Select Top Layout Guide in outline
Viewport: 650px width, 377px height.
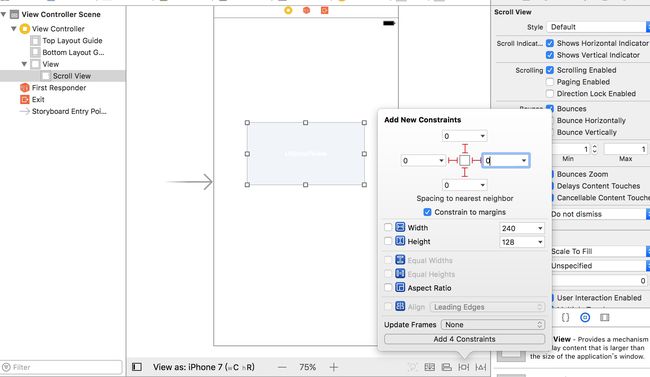(x=72, y=41)
